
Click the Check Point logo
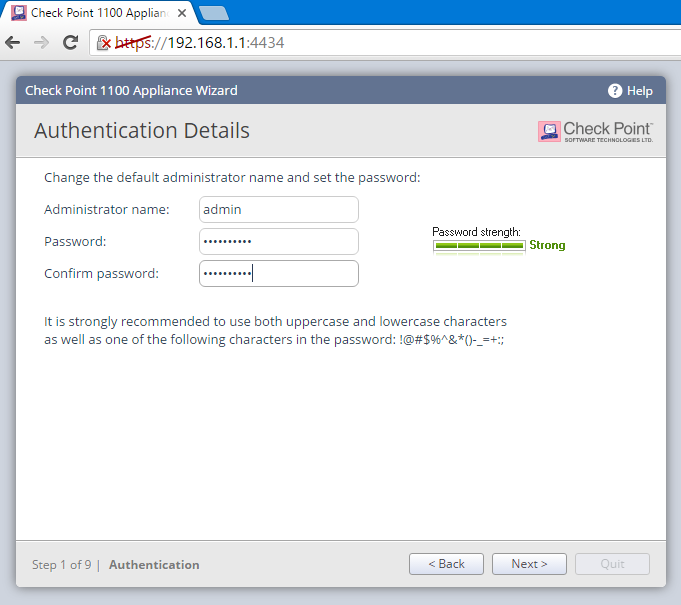[x=595, y=131]
